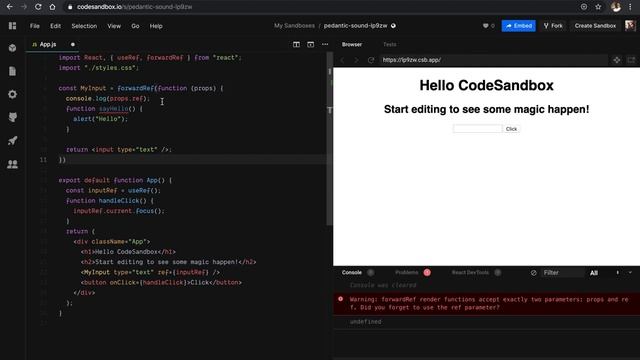Open the GitHub icon in sidebar
640x360 pixels.
pyautogui.click(x=13, y=118)
